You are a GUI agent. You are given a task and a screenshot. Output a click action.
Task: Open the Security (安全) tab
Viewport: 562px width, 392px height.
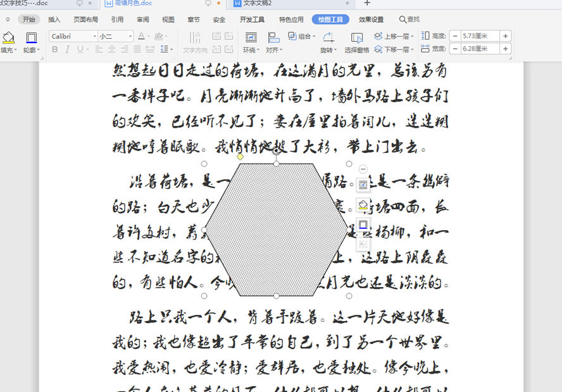[x=219, y=20]
